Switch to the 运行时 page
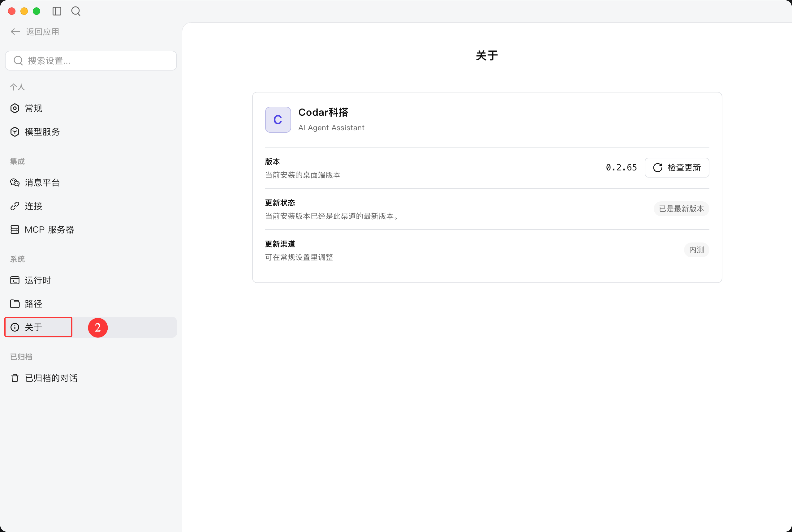Screen dimensions: 792x532 click(x=91, y=280)
